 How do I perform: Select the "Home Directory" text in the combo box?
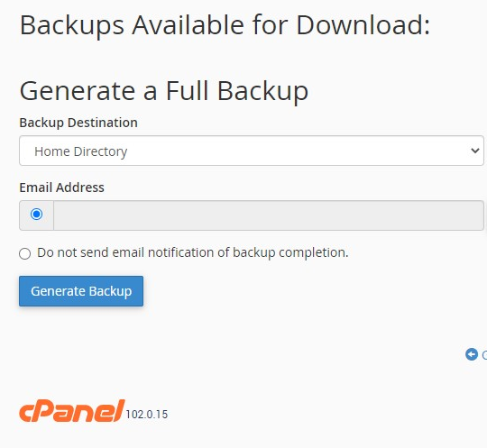(81, 151)
